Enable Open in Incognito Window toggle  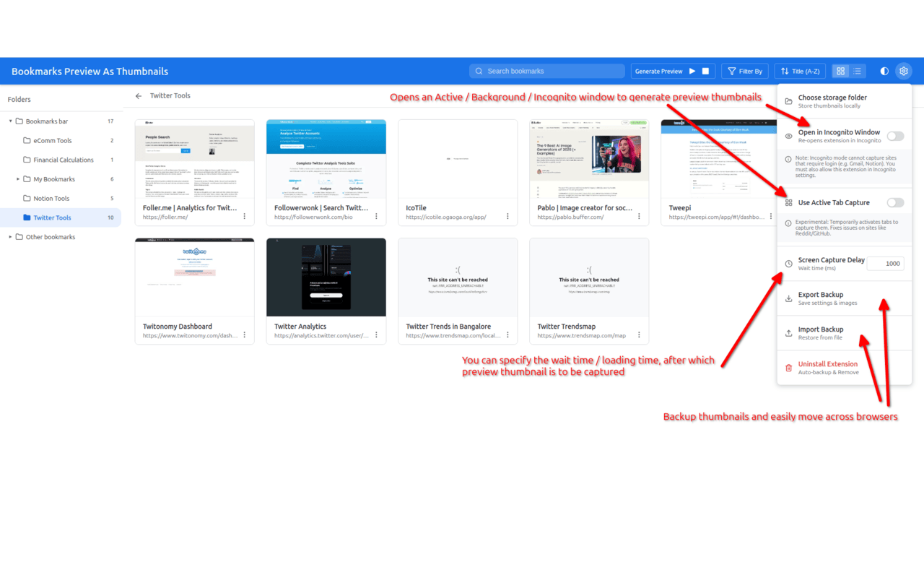(895, 136)
